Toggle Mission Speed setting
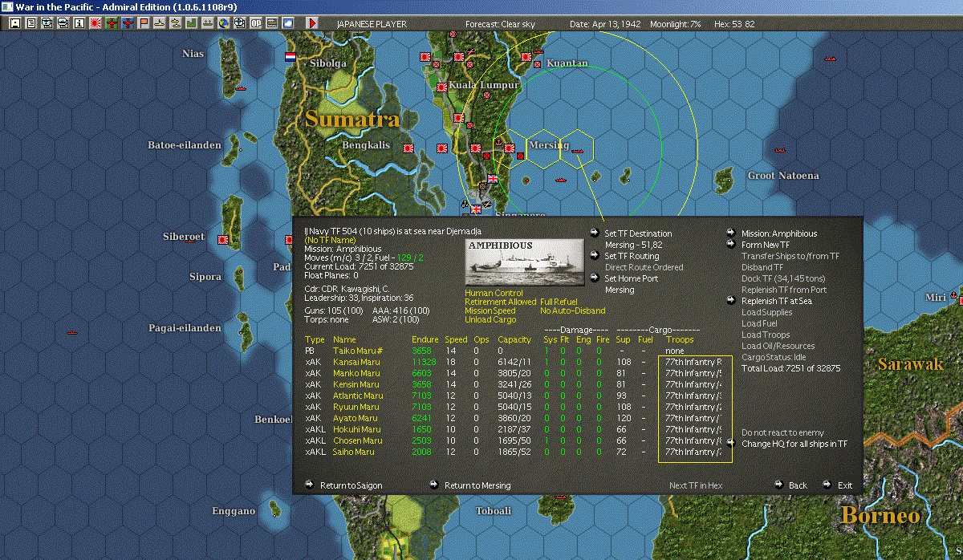The height and width of the screenshot is (560, 963). coord(489,310)
